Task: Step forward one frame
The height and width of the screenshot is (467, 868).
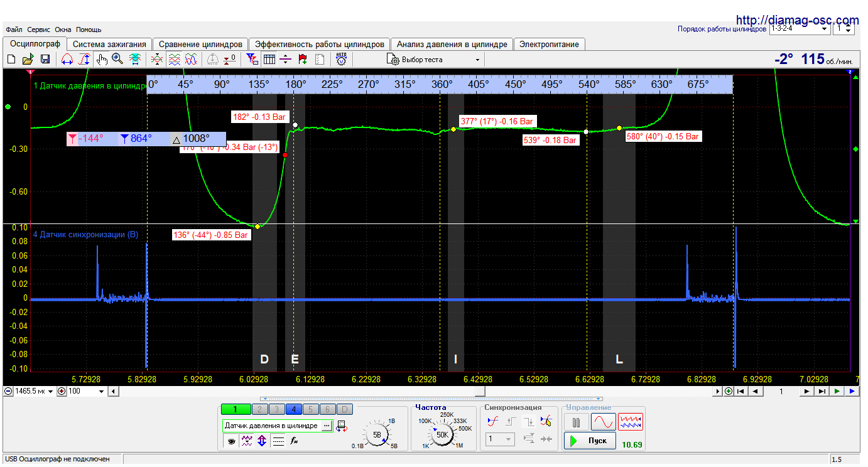Action: 807,391
